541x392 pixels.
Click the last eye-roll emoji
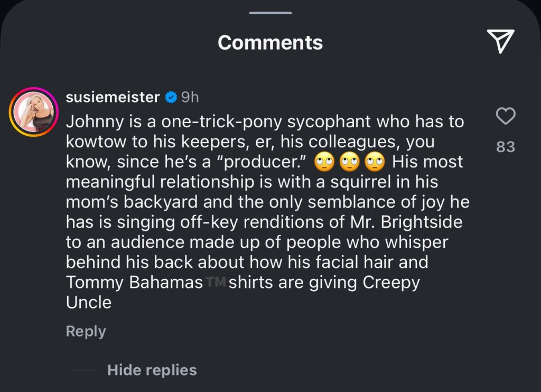tap(374, 162)
